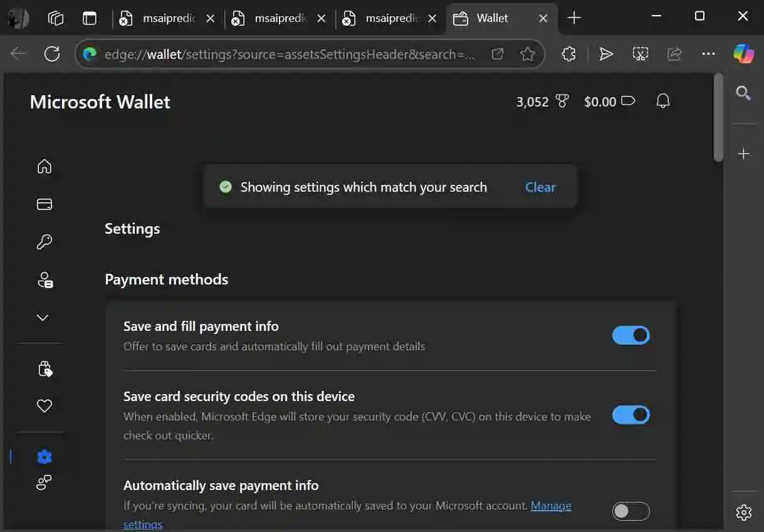This screenshot has height=532, width=764.
Task: Enable Automatically save payment info toggle
Action: tap(631, 511)
